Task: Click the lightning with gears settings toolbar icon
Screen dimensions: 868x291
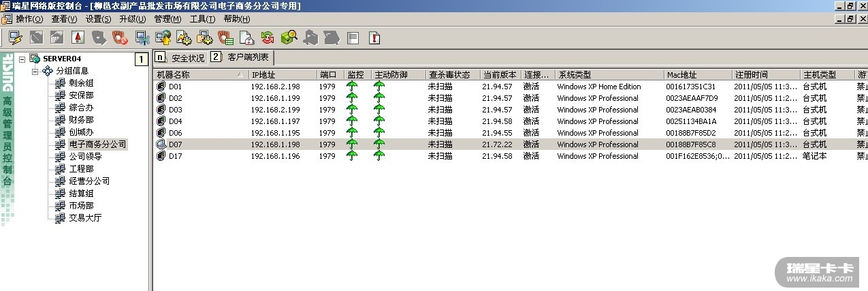Action: (x=183, y=37)
